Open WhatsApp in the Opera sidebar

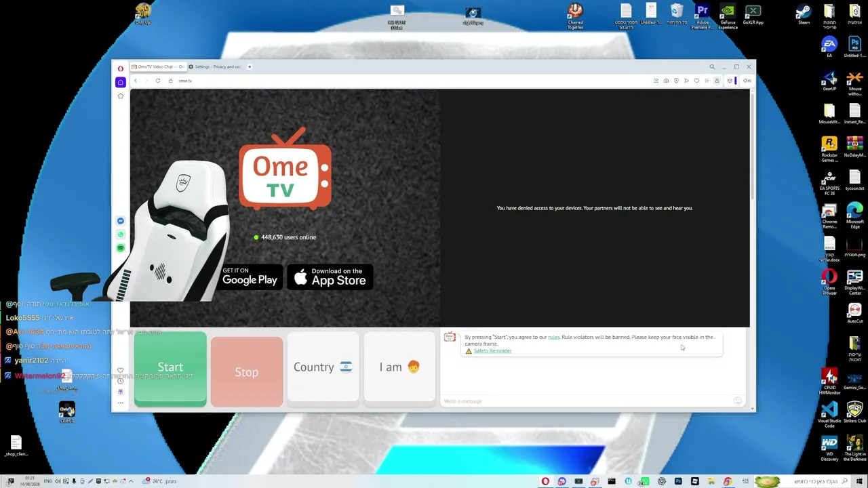pos(121,235)
